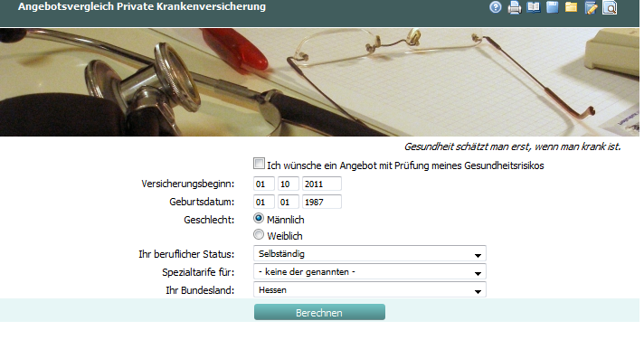Open the open-book glossary icon
Image resolution: width=644 pixels, height=340 pixels.
534,7
